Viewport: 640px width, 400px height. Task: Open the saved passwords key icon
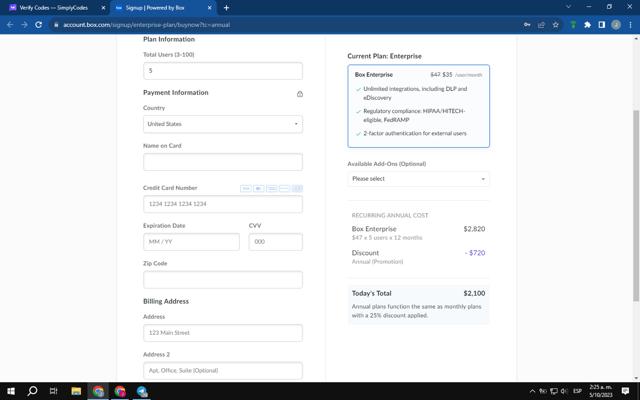pyautogui.click(x=527, y=25)
